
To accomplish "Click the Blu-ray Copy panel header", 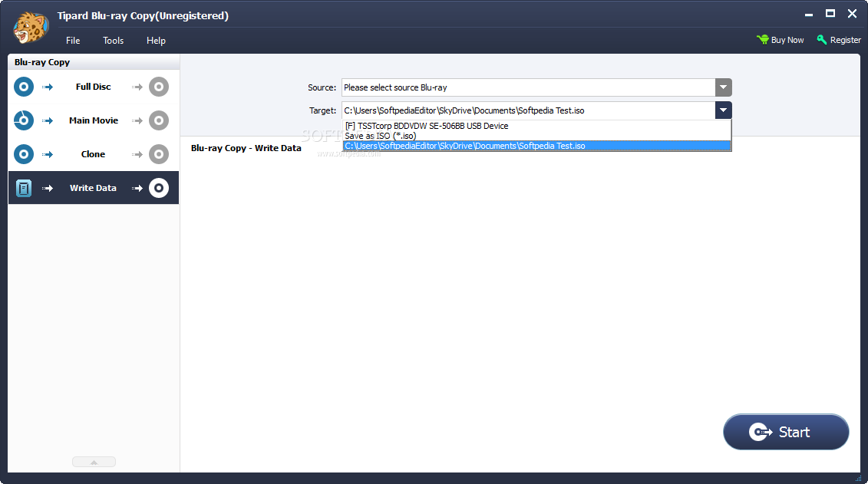I will click(x=94, y=62).
